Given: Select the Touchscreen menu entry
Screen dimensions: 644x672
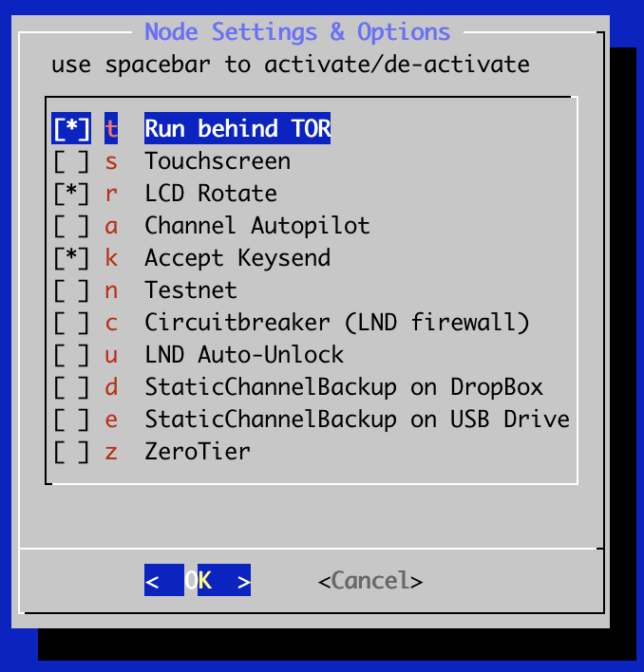Looking at the screenshot, I should click(x=218, y=161).
